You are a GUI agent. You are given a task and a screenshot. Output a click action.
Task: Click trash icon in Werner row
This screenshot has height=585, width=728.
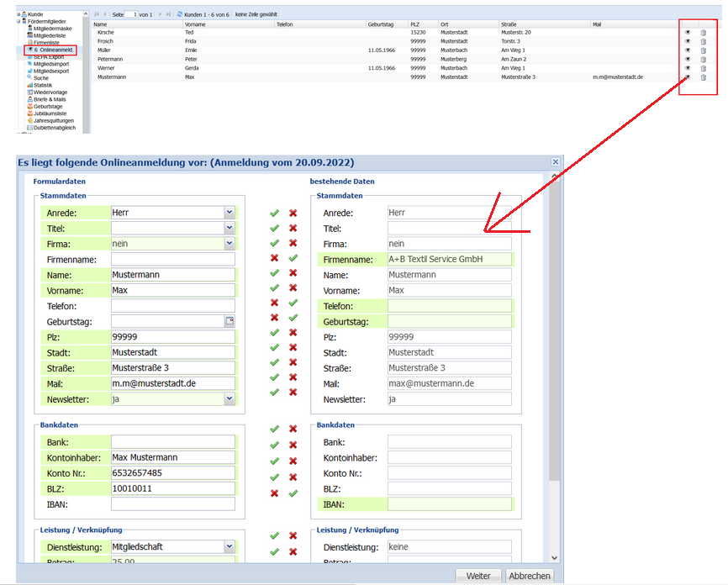(x=704, y=68)
